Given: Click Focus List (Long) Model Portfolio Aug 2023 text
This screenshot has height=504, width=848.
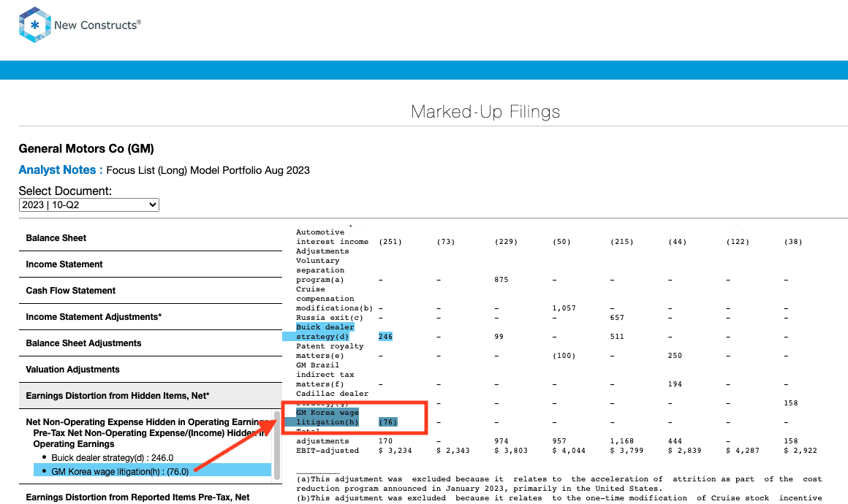Looking at the screenshot, I should (x=208, y=170).
